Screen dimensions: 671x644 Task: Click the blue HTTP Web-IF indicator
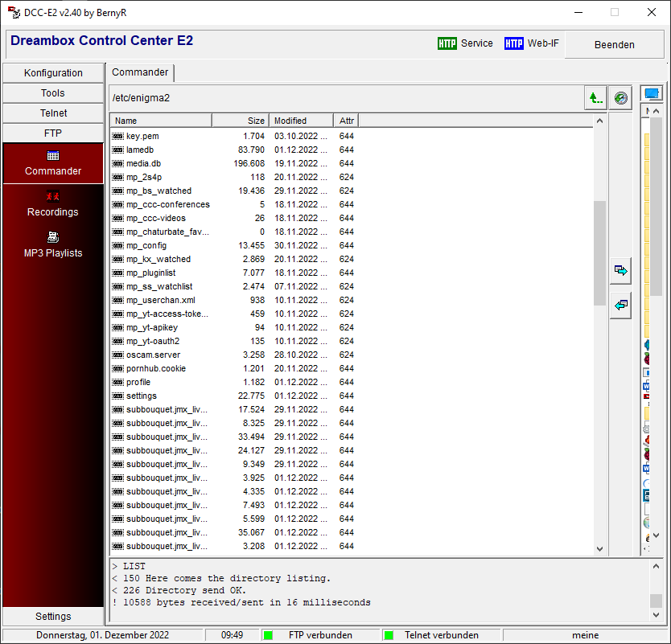[x=513, y=43]
